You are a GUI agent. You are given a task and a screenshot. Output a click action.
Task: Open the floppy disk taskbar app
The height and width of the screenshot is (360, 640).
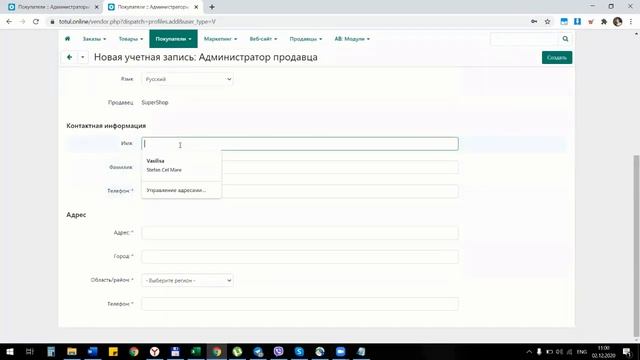point(175,351)
